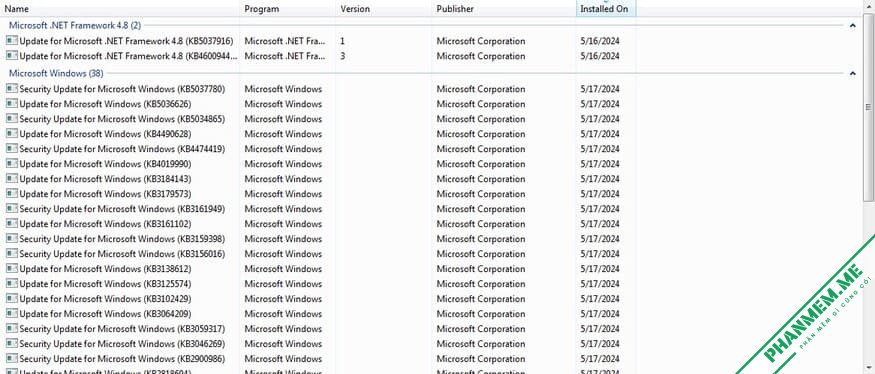
Task: Select the Microsoft .NET Framework 4.8 (2) group label
Action: pos(75,25)
